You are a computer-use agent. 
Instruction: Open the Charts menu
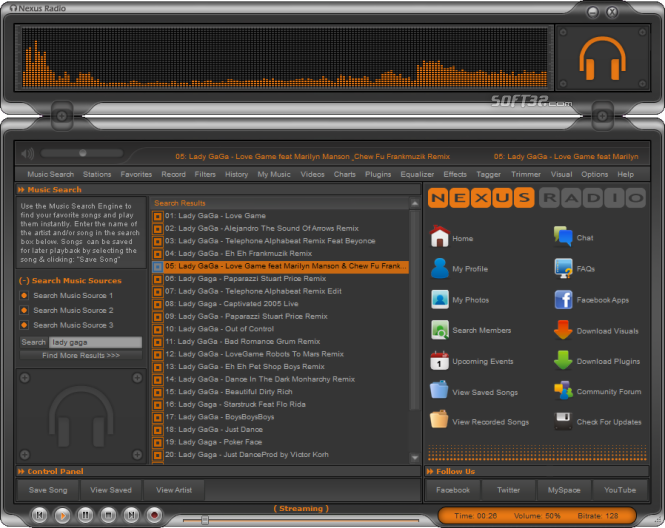[x=344, y=174]
